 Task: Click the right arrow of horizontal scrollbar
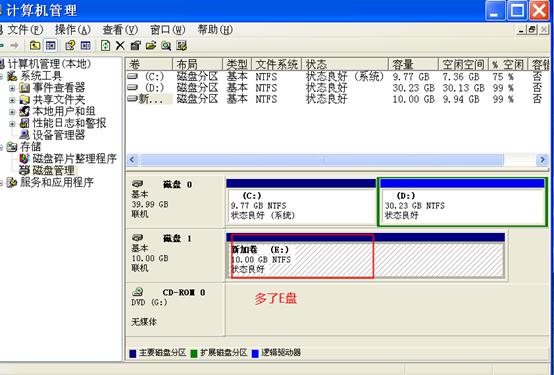(x=542, y=160)
